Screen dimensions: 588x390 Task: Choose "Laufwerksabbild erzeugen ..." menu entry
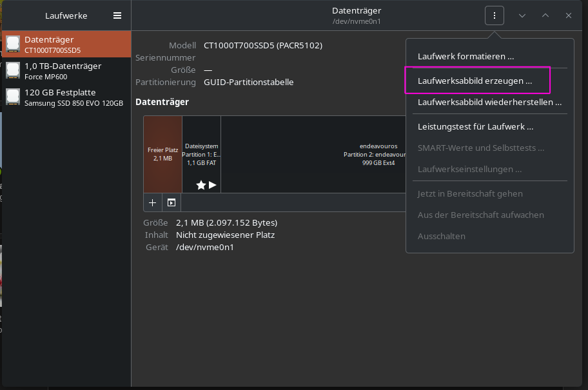pos(475,81)
